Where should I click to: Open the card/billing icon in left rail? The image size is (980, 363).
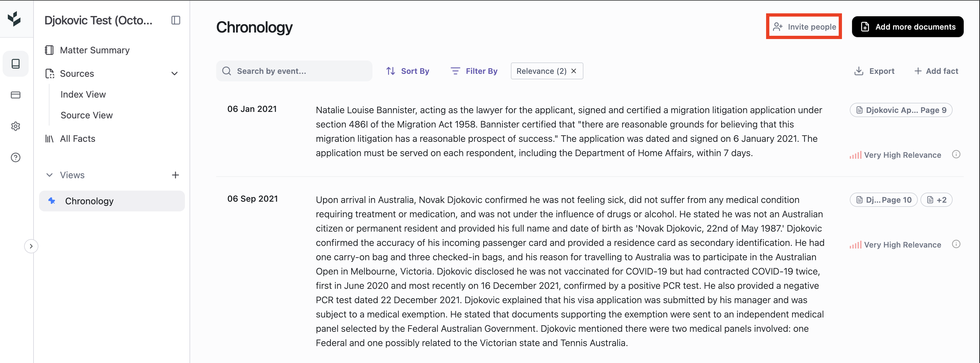[x=16, y=95]
